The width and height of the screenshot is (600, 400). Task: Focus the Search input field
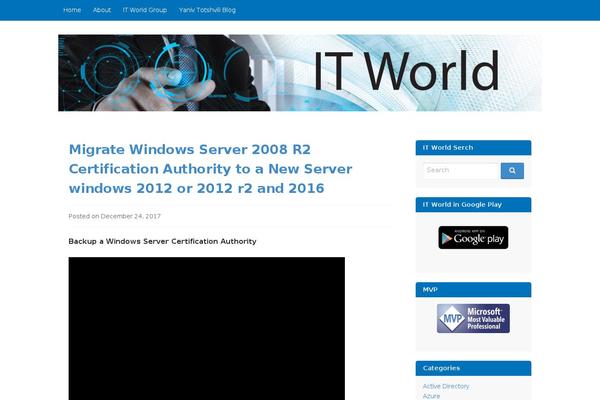click(x=461, y=171)
